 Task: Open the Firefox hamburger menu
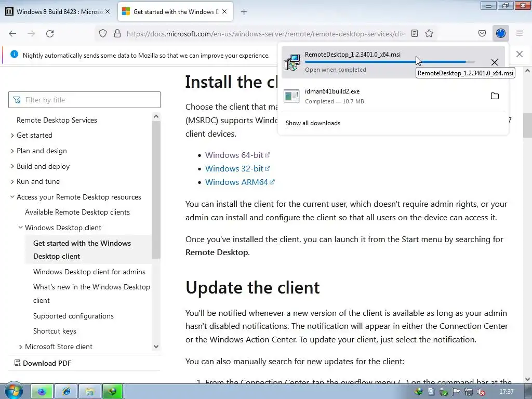coord(520,34)
